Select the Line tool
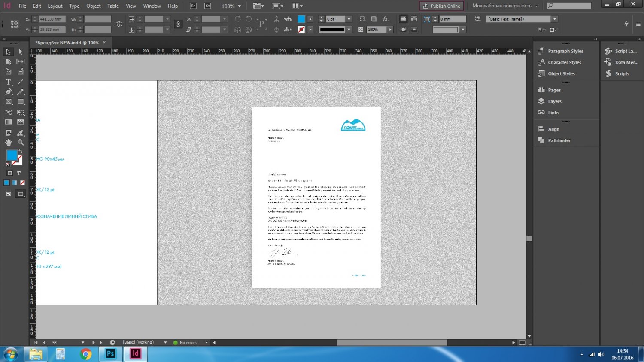Screen dimensions: 644x362 [x=20, y=82]
